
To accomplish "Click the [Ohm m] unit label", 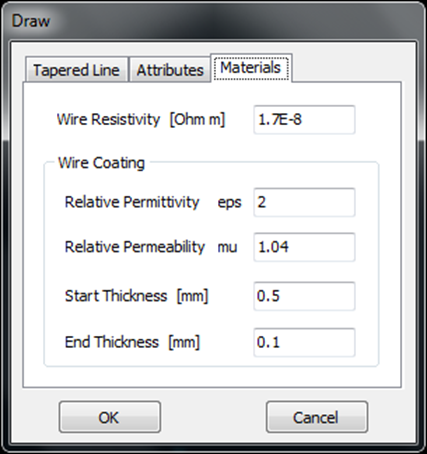I will pyautogui.click(x=197, y=119).
